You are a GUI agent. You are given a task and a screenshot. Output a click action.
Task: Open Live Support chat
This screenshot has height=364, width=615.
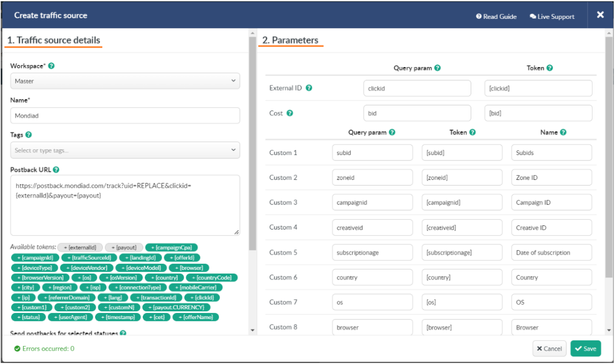[552, 16]
